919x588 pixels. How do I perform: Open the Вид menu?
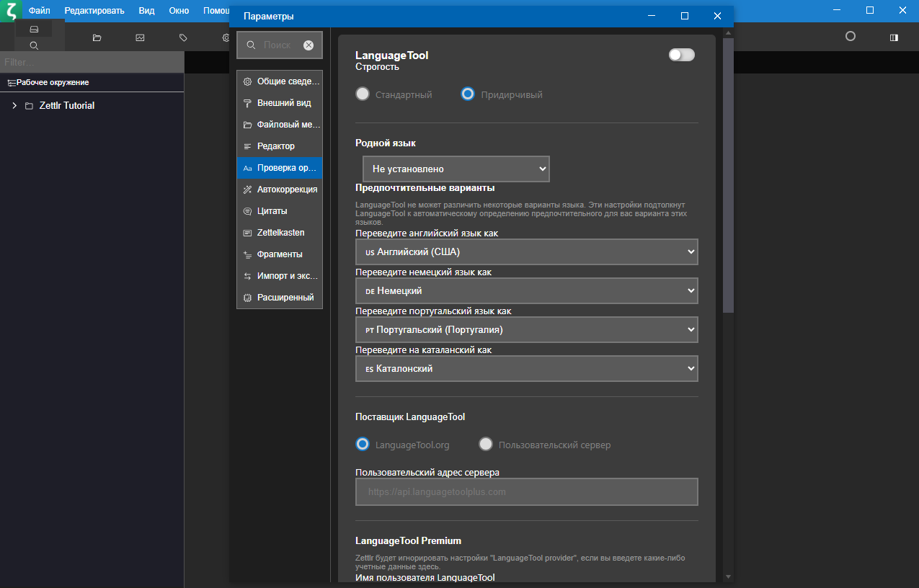tap(146, 11)
